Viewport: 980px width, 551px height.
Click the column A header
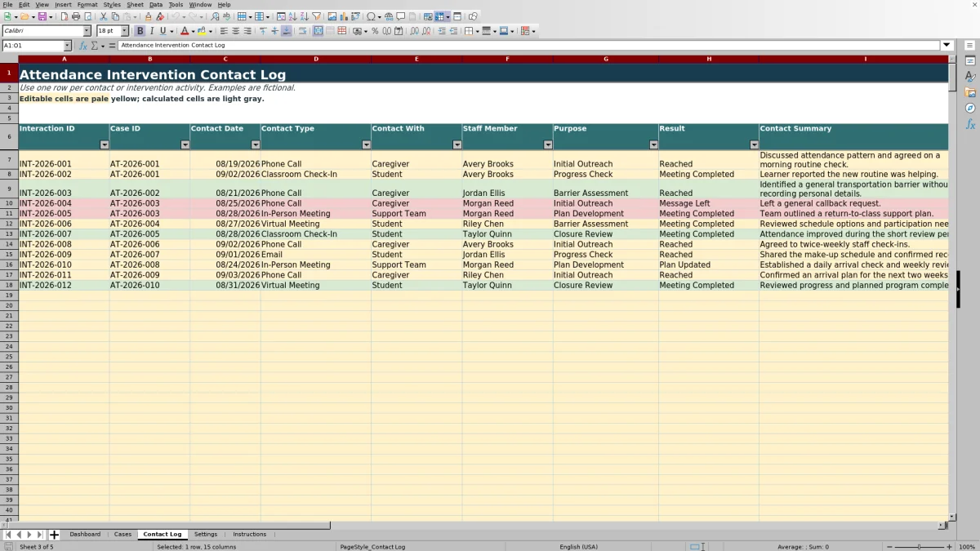[64, 59]
